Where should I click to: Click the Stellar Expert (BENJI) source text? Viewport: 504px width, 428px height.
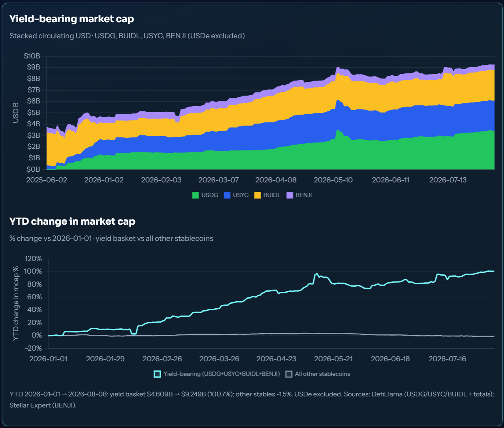pyautogui.click(x=43, y=405)
